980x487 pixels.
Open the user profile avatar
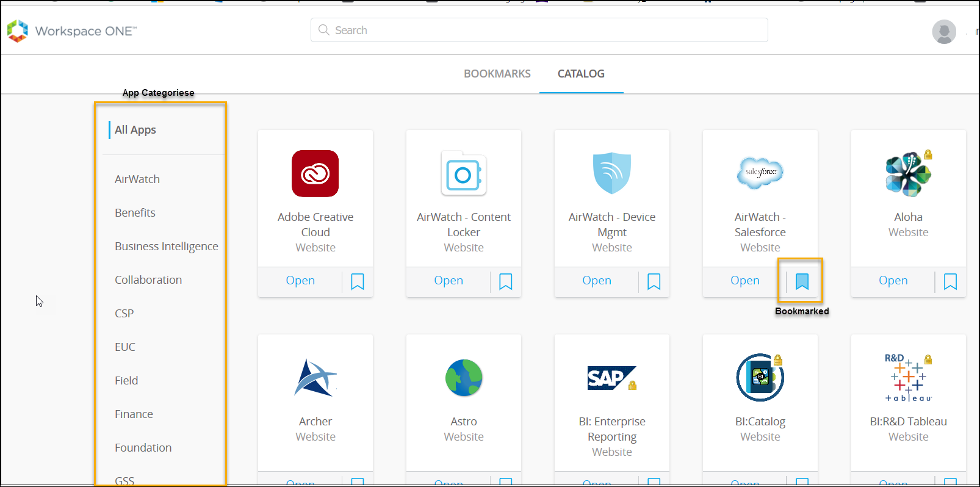pos(943,32)
